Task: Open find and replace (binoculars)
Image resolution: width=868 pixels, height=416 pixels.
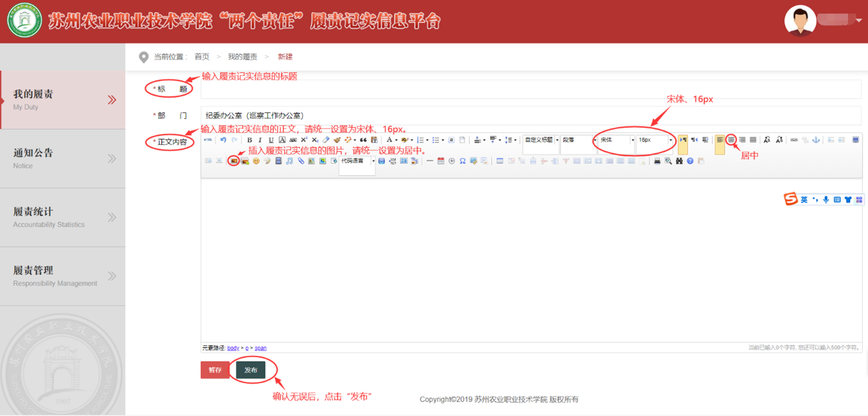Action: 679,161
